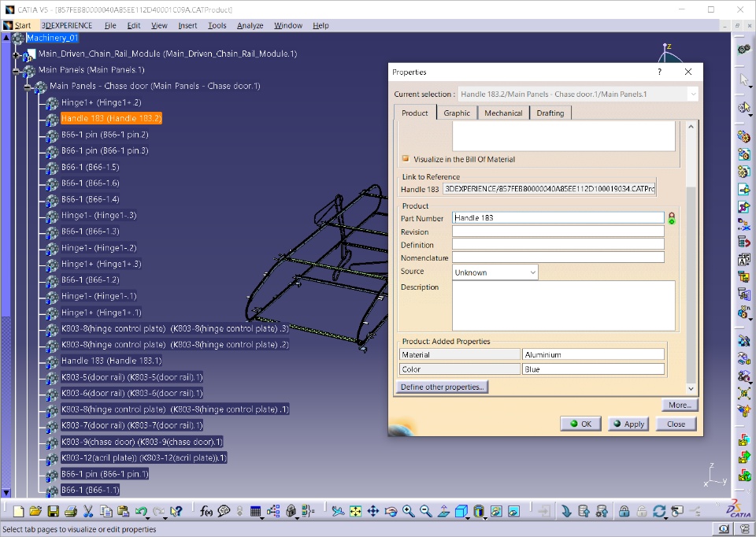Expand the Main_Driven_Chain_Rail_Module tree node
The image size is (756, 537).
click(16, 54)
